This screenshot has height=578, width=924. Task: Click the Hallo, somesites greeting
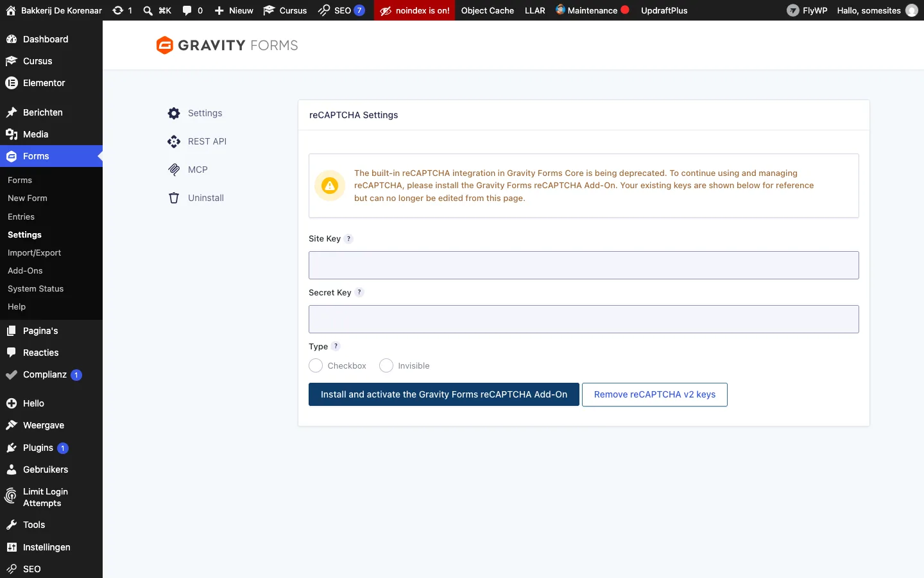[869, 10]
